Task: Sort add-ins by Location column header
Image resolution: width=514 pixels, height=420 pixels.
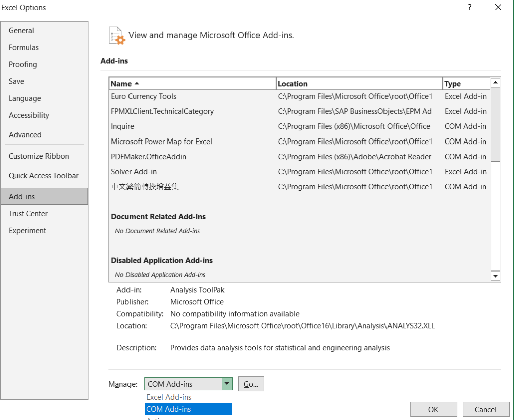Action: (359, 83)
